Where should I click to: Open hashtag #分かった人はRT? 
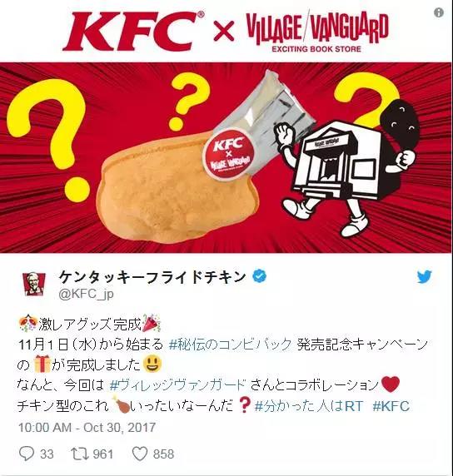pos(309,405)
